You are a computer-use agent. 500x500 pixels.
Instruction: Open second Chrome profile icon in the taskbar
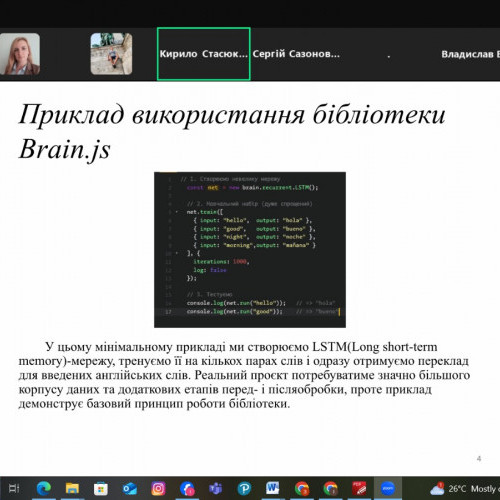pos(330,489)
